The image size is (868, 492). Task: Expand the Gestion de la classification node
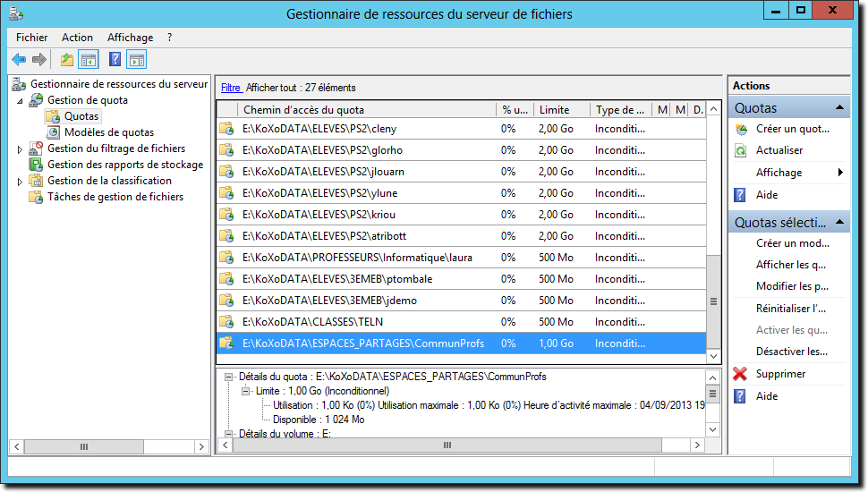point(20,182)
